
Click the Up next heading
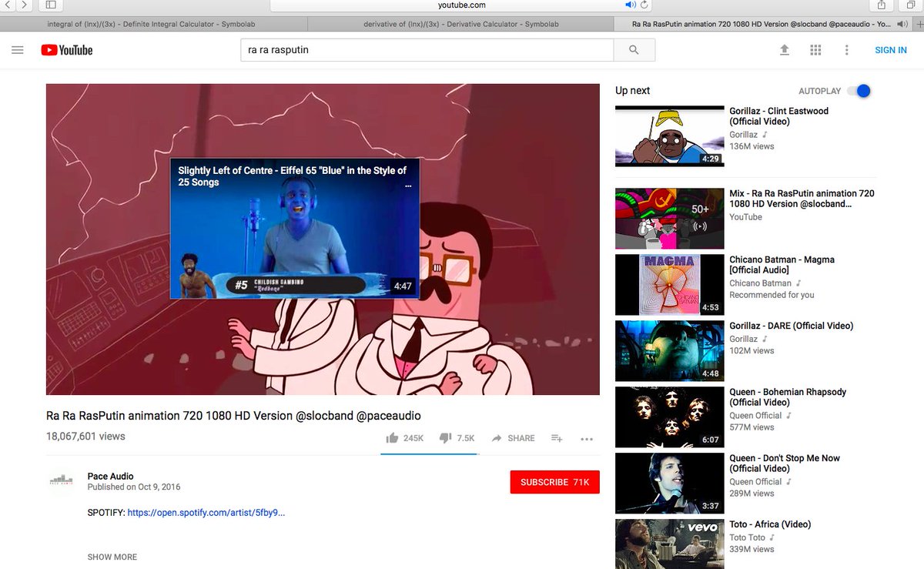click(x=633, y=91)
